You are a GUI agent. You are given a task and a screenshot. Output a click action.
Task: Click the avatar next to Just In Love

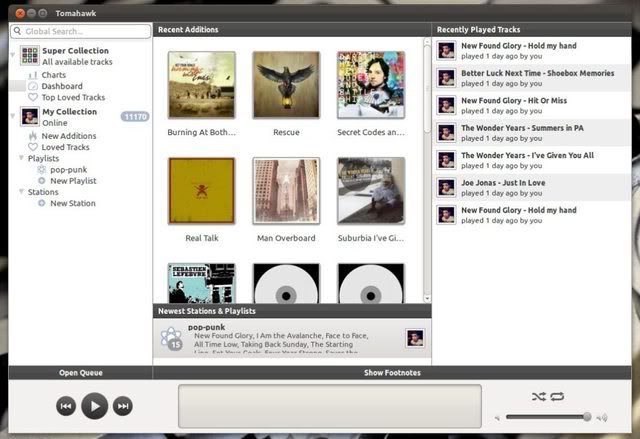pyautogui.click(x=446, y=188)
